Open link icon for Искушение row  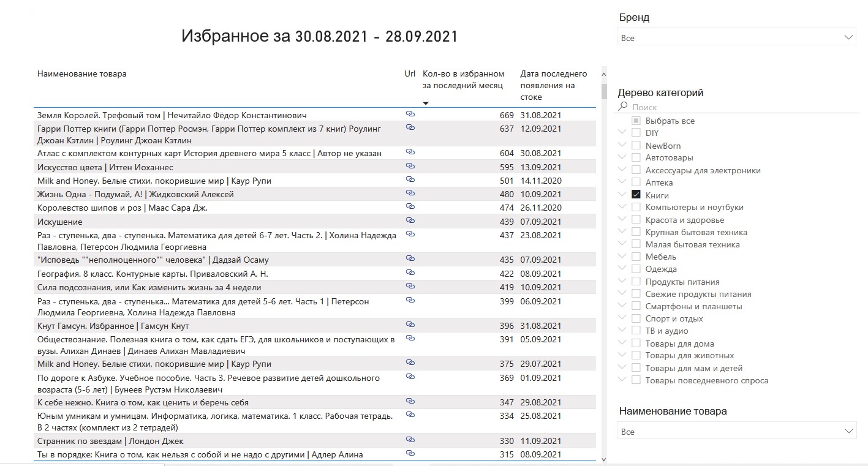click(410, 220)
